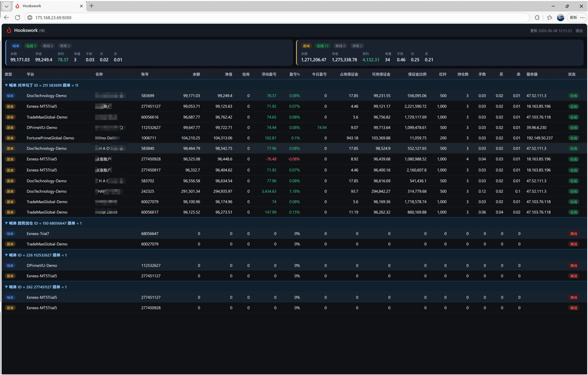Reload the page with refresh icon
The image size is (588, 375).
18,18
